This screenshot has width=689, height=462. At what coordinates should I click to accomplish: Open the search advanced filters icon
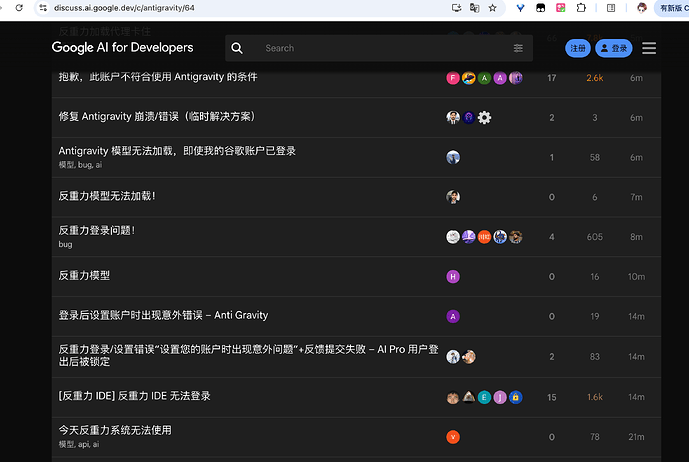(518, 48)
